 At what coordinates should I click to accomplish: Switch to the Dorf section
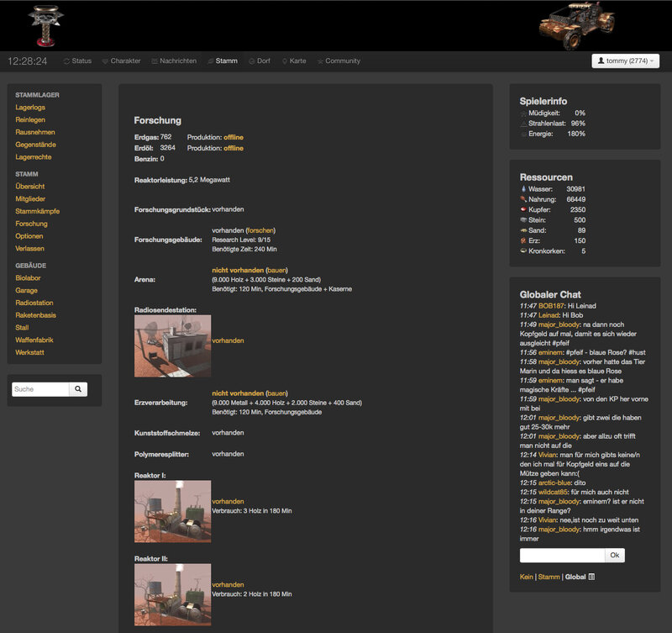pyautogui.click(x=260, y=61)
